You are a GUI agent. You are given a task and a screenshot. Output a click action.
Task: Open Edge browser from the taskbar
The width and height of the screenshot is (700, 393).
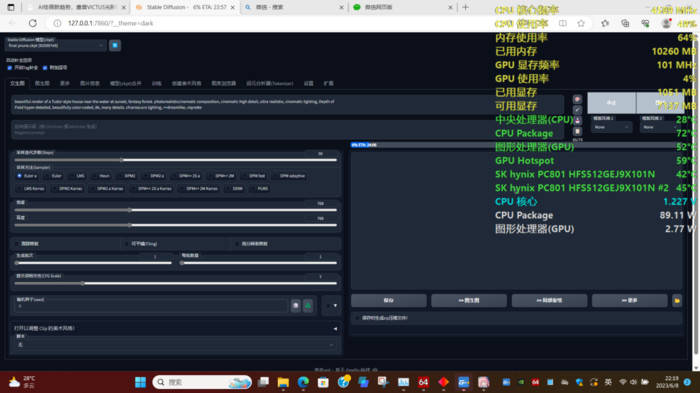303,382
